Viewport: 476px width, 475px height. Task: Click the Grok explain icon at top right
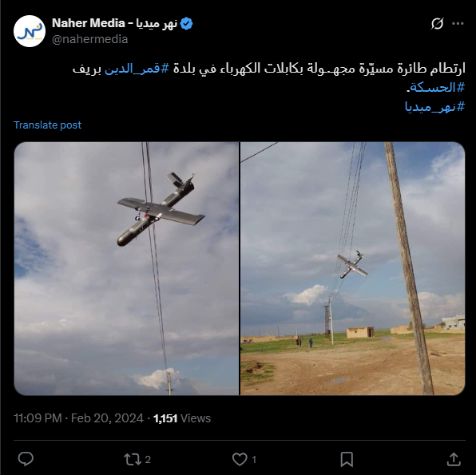(x=437, y=23)
